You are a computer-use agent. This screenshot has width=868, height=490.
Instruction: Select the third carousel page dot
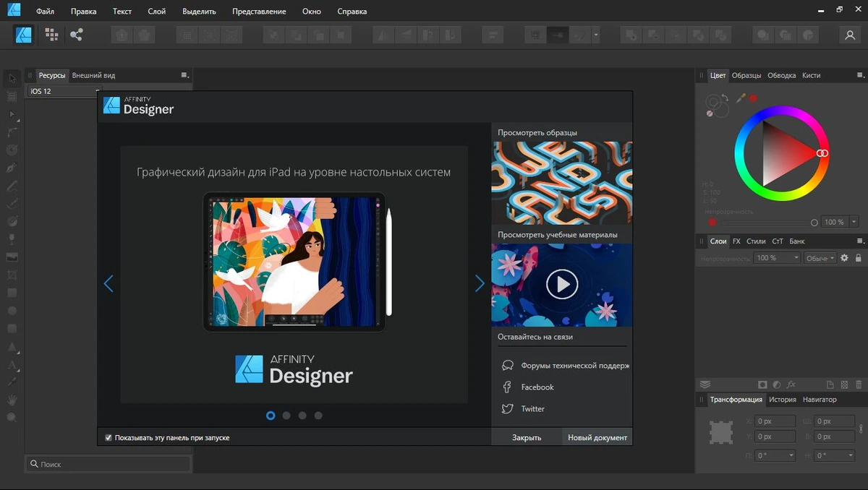(x=302, y=416)
